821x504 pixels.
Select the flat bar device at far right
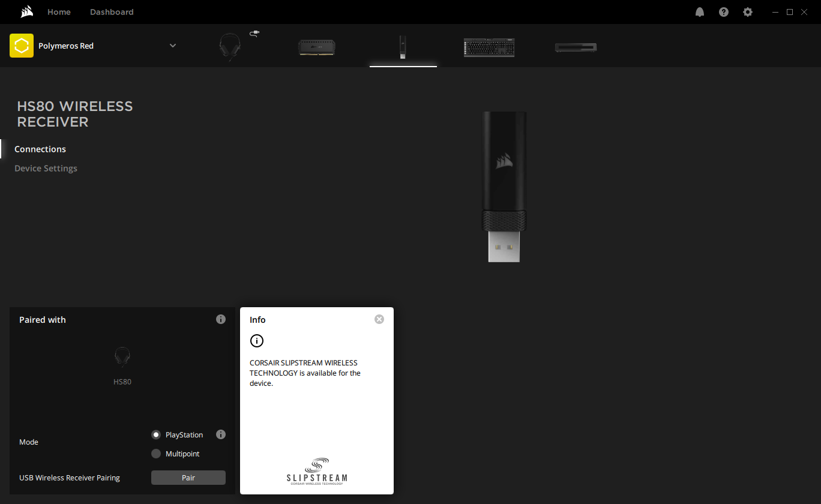[576, 47]
